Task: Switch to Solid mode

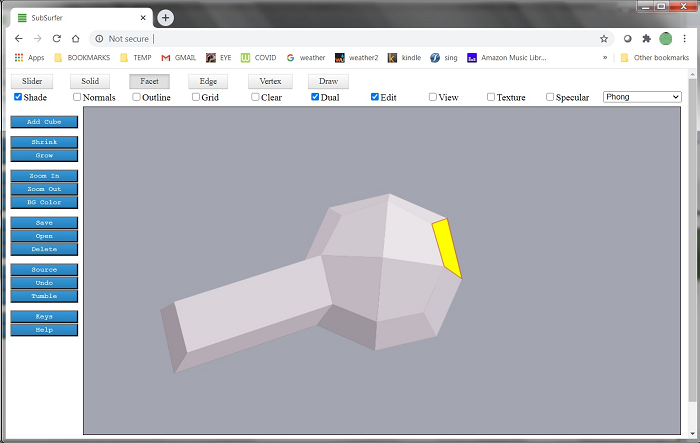Action: click(x=90, y=81)
